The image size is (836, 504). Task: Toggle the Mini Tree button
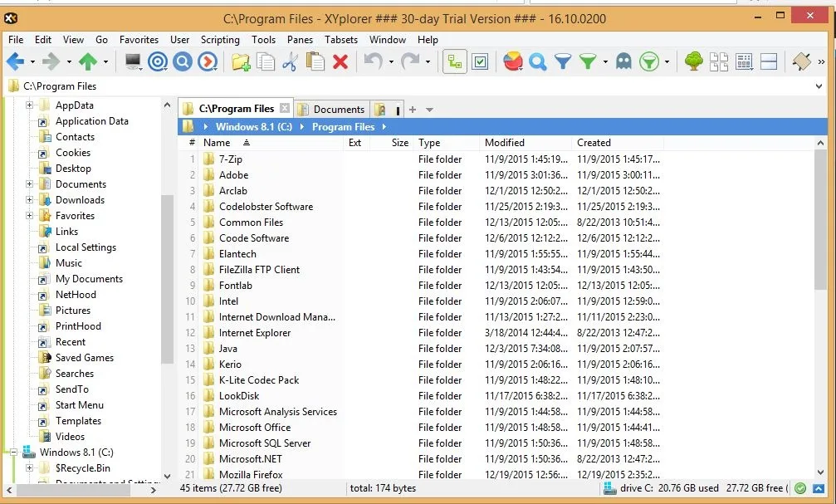(455, 62)
